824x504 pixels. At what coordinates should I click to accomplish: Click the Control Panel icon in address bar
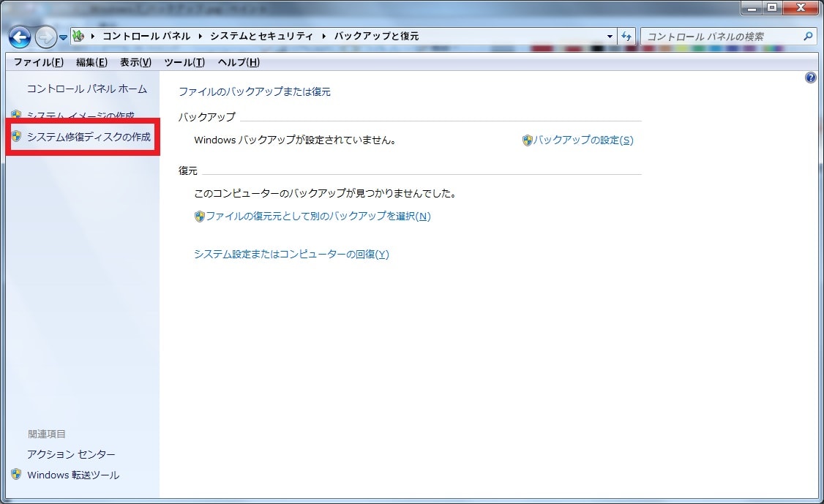78,36
